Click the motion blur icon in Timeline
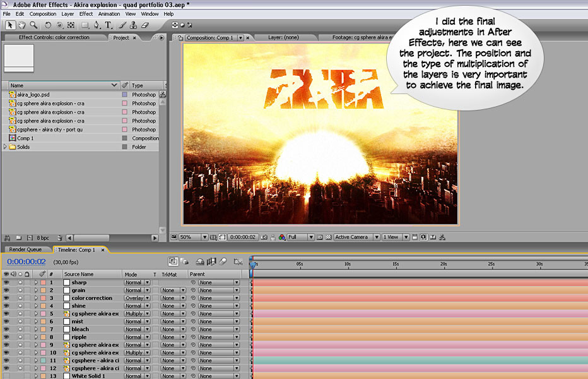The height and width of the screenshot is (379, 588). [x=223, y=262]
